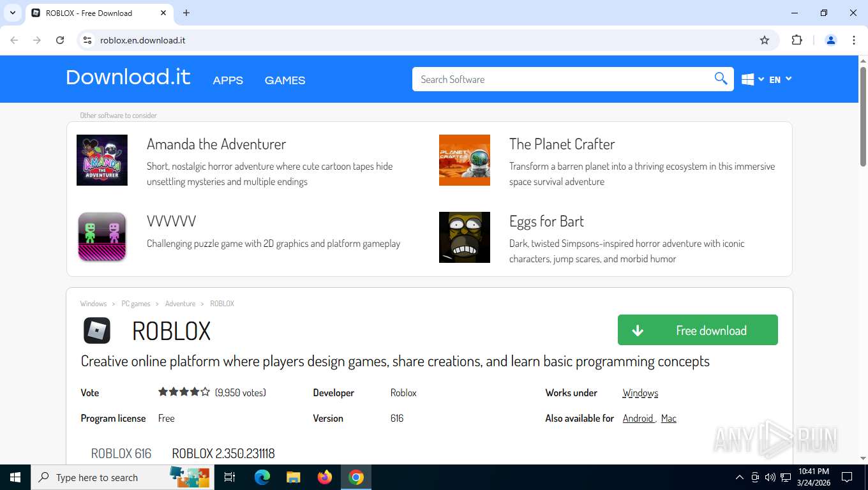The width and height of the screenshot is (868, 490).
Task: Select the ROBLOX 616 version tab
Action: [121, 454]
